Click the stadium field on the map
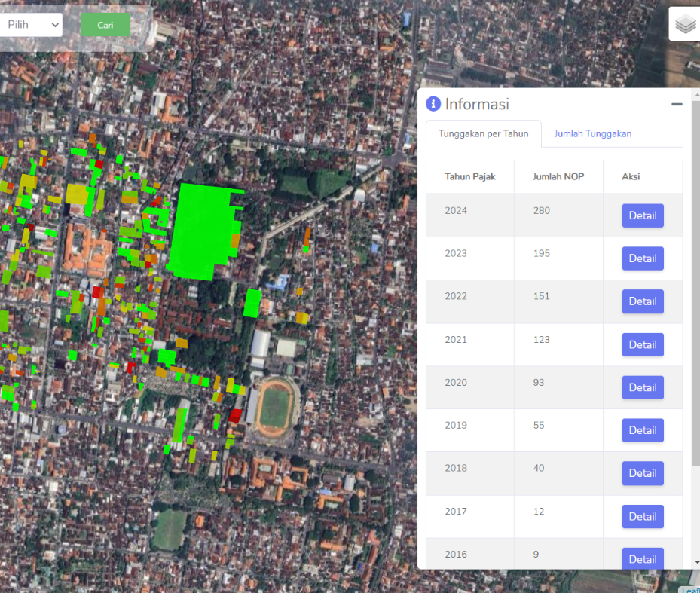The image size is (700, 593). (275, 408)
